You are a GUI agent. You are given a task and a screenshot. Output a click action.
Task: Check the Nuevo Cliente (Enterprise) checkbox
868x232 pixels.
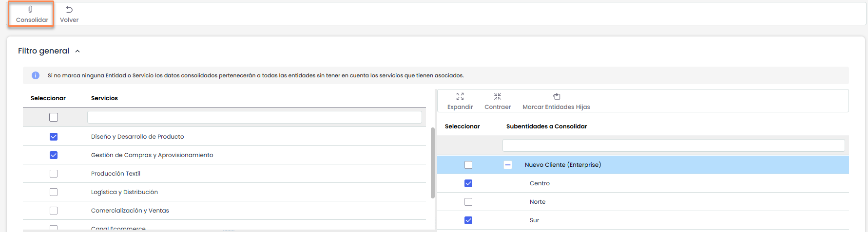[468, 165]
